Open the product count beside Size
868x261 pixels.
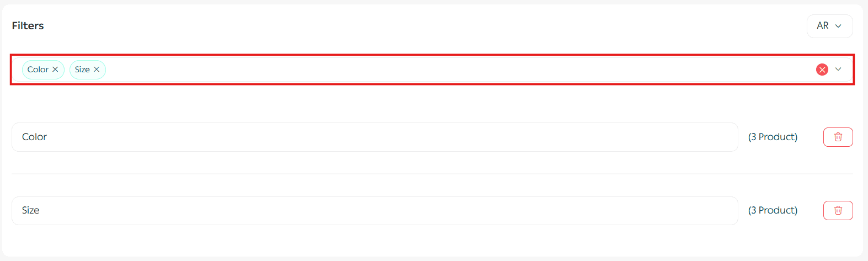pos(773,210)
